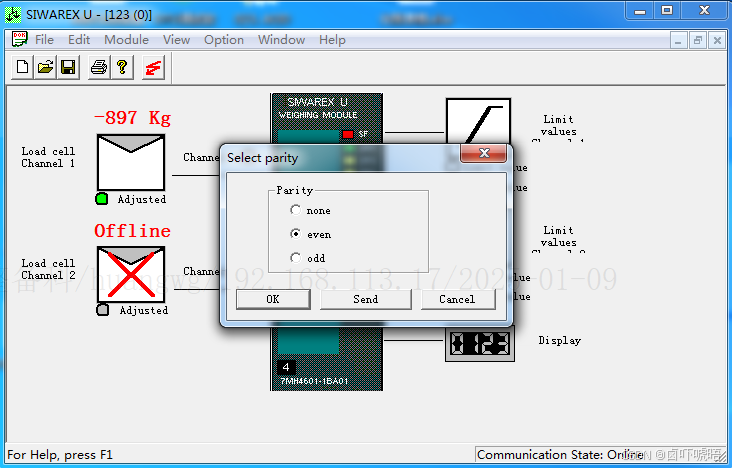
Task: Open file using the folder toolbar icon
Action: [45, 68]
